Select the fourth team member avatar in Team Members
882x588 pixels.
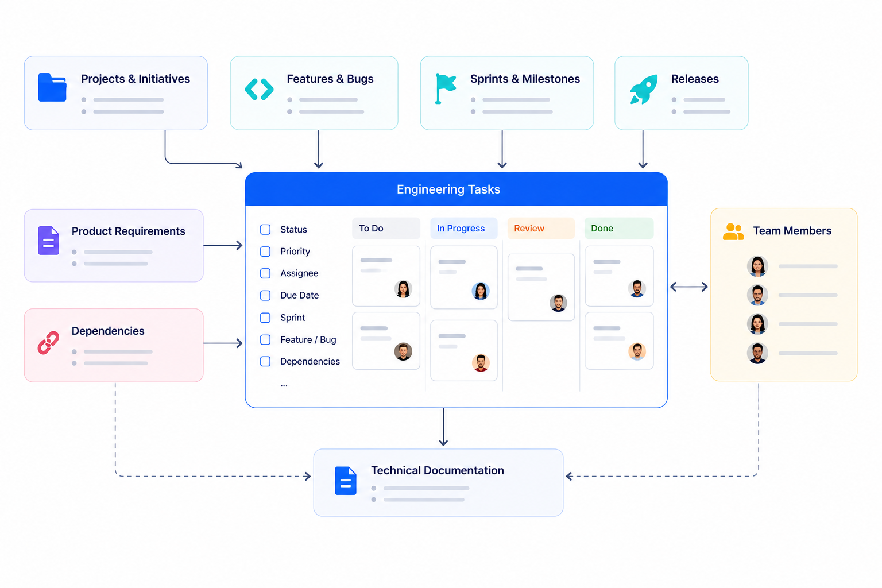pos(757,353)
